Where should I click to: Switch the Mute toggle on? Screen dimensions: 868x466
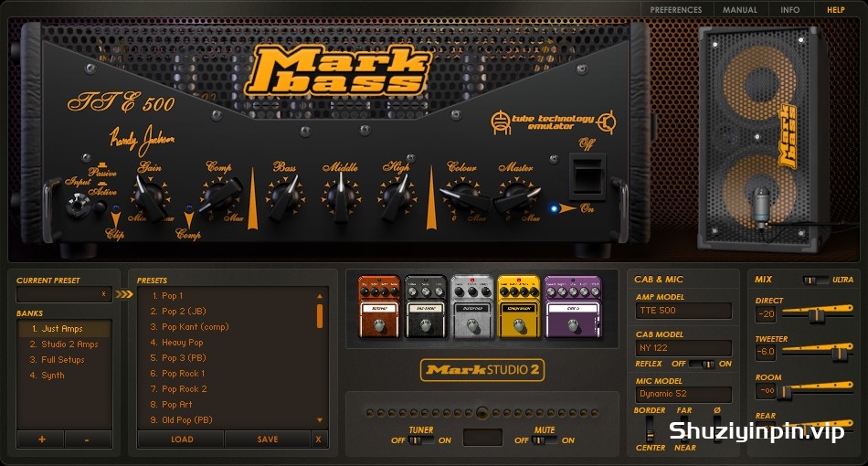545,440
